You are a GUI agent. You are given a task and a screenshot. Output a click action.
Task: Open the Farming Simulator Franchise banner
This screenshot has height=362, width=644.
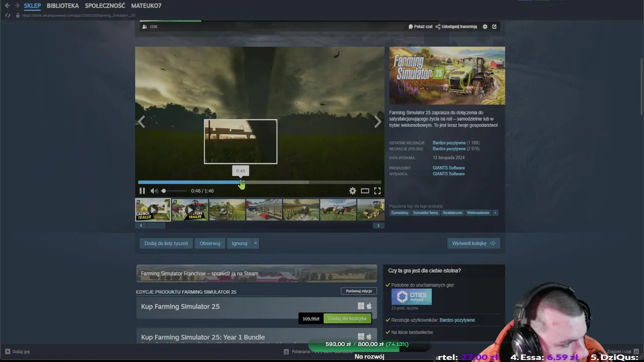pyautogui.click(x=257, y=274)
